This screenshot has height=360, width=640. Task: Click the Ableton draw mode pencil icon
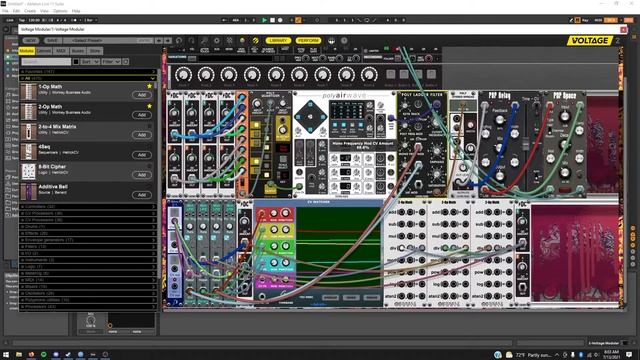click(571, 20)
